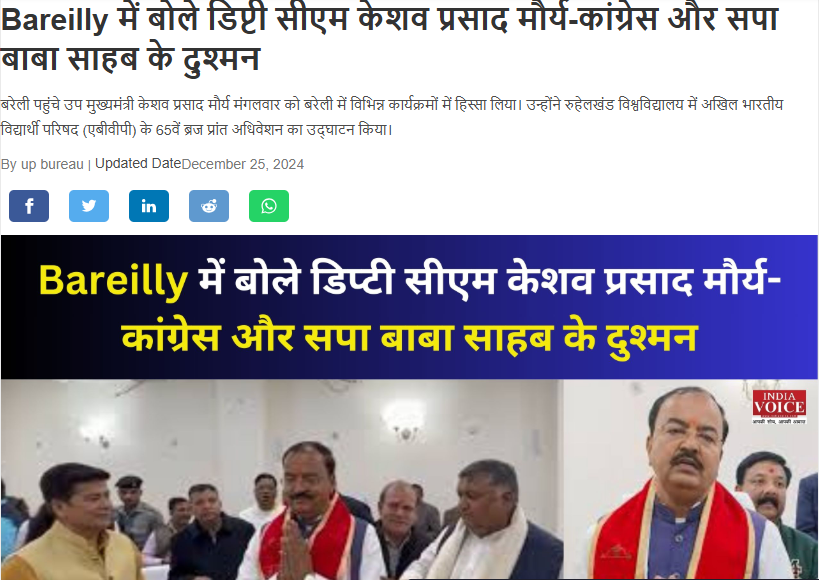Click summary paragraph beginning 'बरेली पहुंचे'
Image resolution: width=819 pixels, height=580 pixels.
[392, 117]
